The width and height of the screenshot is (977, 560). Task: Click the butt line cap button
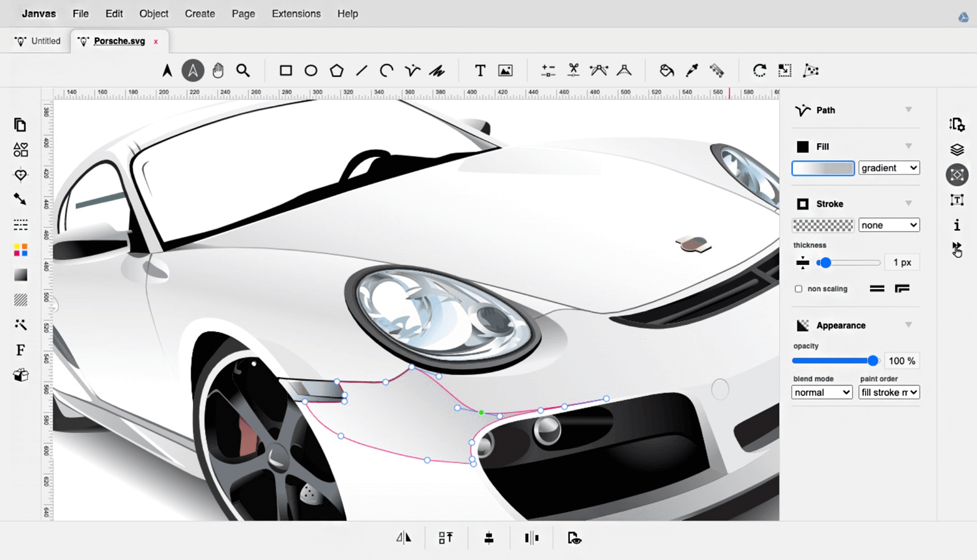[x=877, y=288]
